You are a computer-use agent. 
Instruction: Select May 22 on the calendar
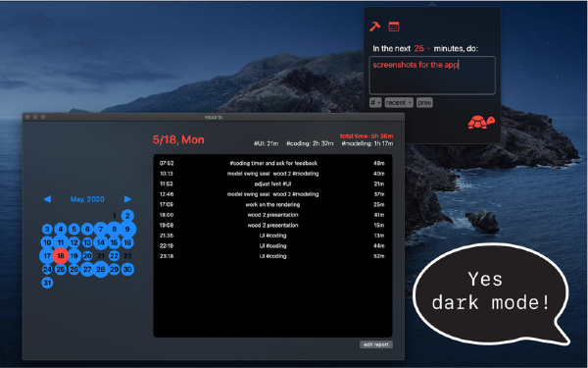click(114, 256)
